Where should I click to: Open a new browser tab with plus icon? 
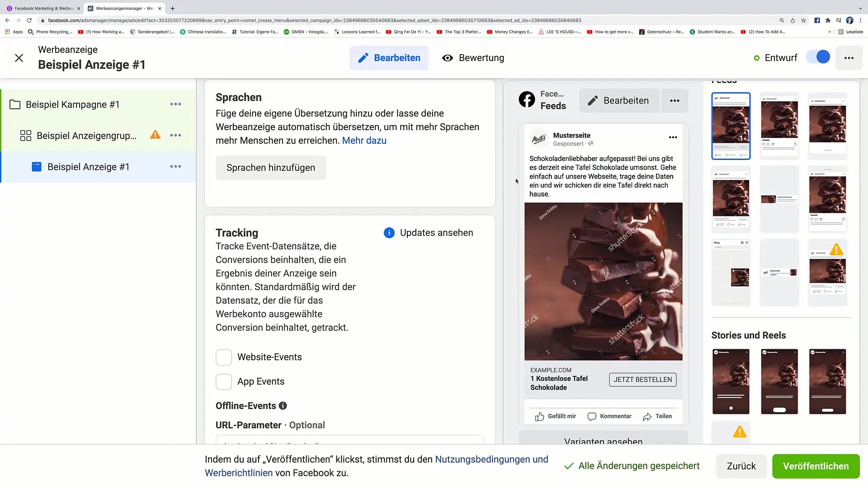(x=172, y=8)
